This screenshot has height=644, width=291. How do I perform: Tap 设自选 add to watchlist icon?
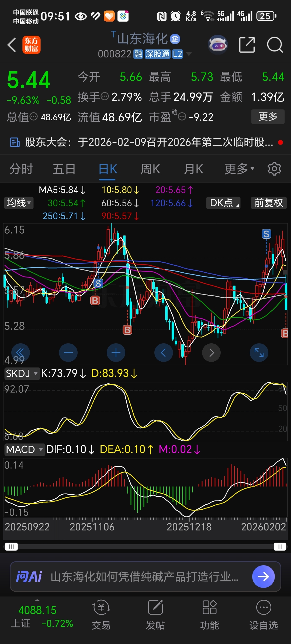coord(264,615)
